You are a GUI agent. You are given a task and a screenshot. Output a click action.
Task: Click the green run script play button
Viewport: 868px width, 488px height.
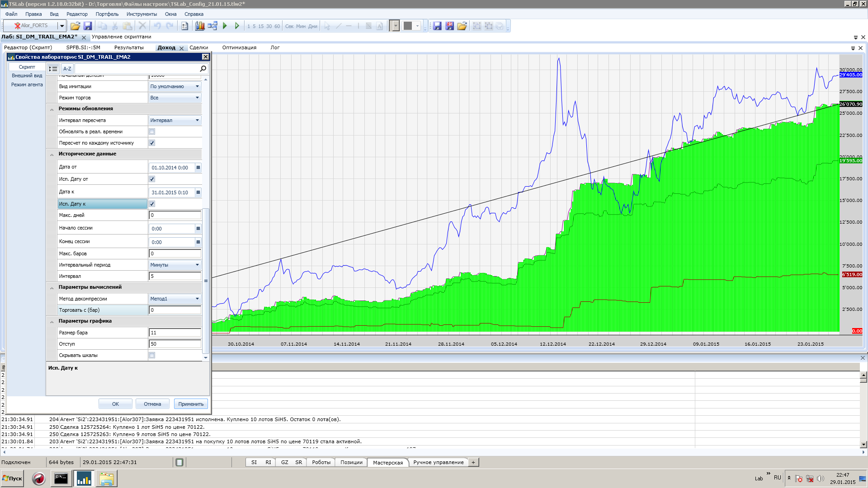coord(225,26)
